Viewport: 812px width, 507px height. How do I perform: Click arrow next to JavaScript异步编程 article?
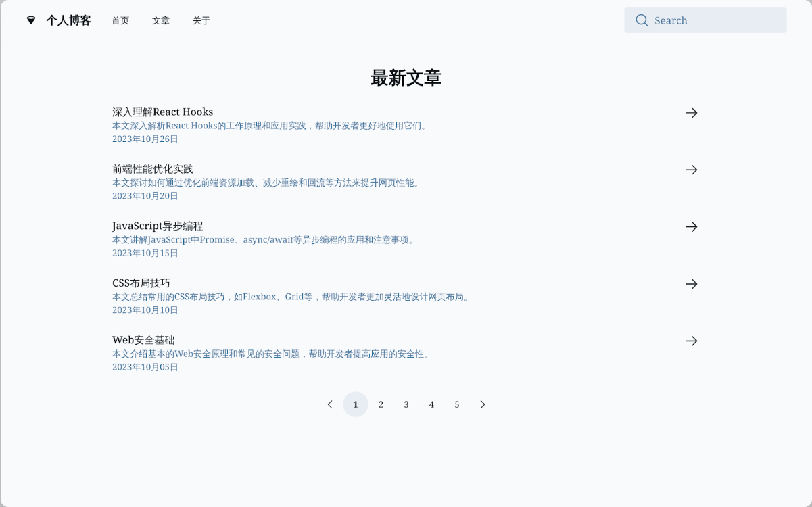pos(691,227)
